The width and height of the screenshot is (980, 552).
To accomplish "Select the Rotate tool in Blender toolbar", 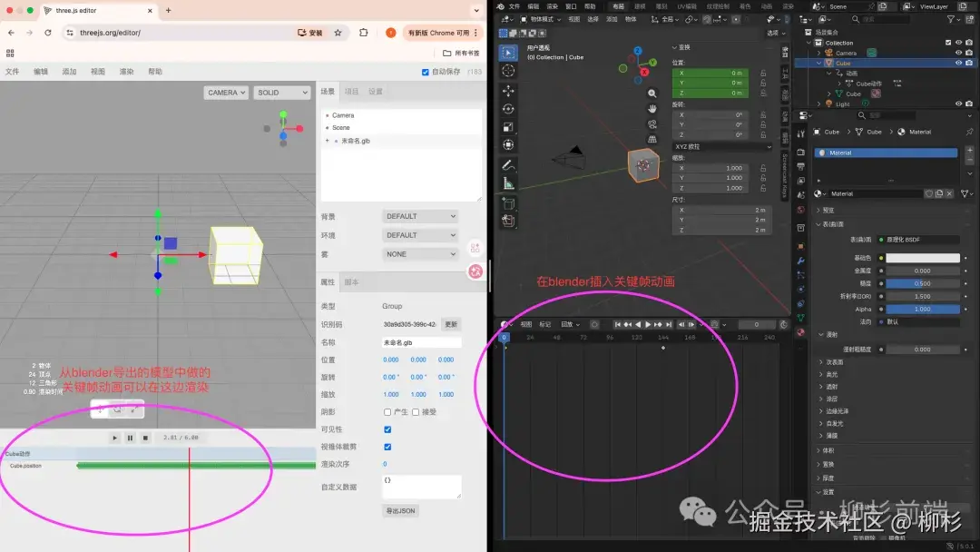I will (508, 109).
